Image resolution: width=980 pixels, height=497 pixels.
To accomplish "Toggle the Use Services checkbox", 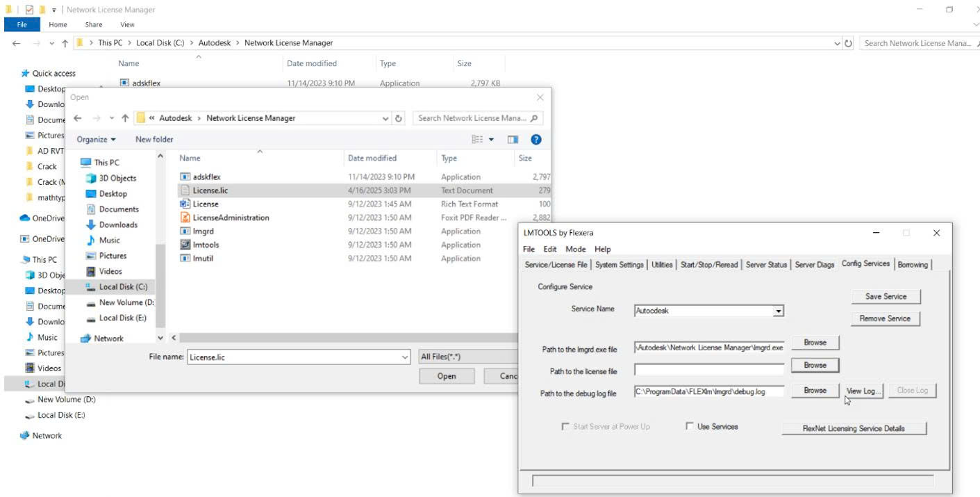I will (690, 426).
